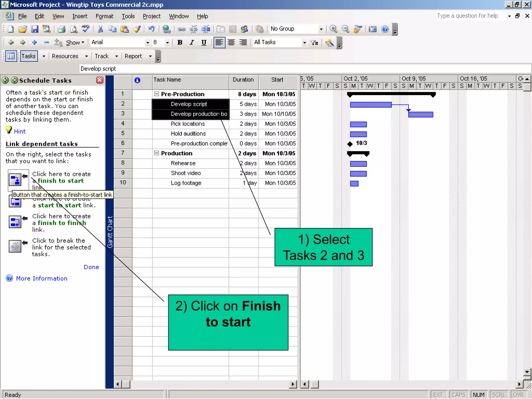Open the Edit menu
Image resolution: width=532 pixels, height=399 pixels.
point(39,16)
